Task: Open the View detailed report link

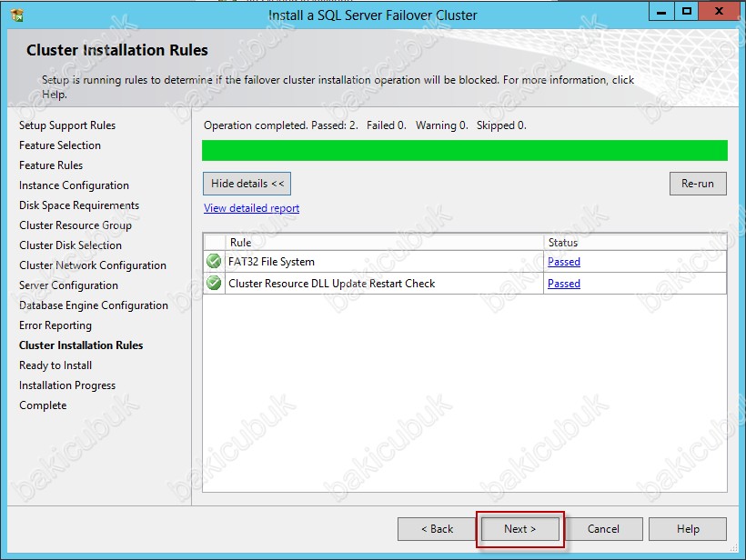Action: (x=252, y=208)
